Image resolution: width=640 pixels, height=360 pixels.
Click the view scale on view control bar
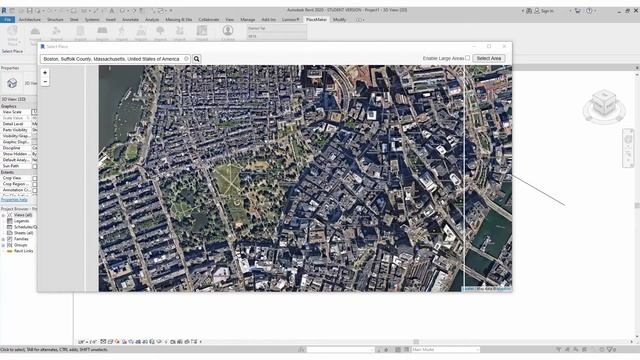(x=87, y=342)
